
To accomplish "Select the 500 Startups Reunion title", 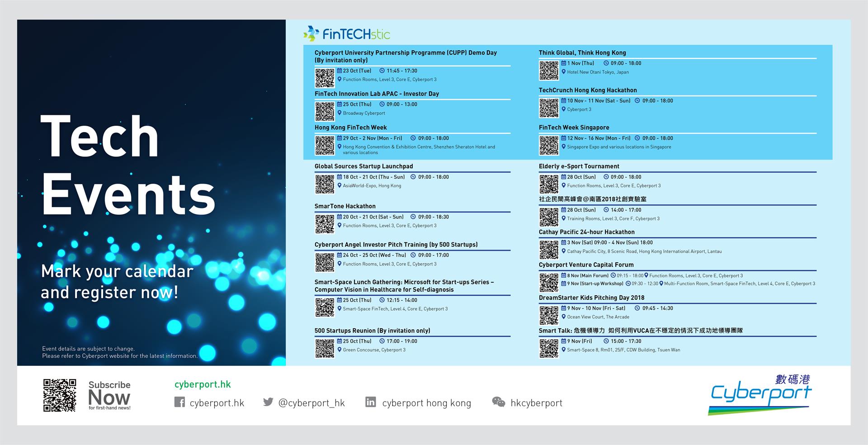I will 373,331.
